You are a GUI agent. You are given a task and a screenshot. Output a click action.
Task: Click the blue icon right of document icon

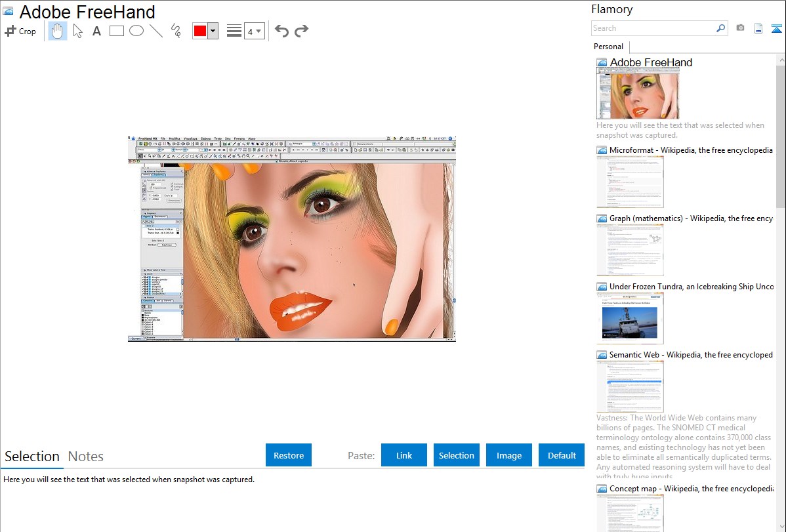(x=776, y=28)
